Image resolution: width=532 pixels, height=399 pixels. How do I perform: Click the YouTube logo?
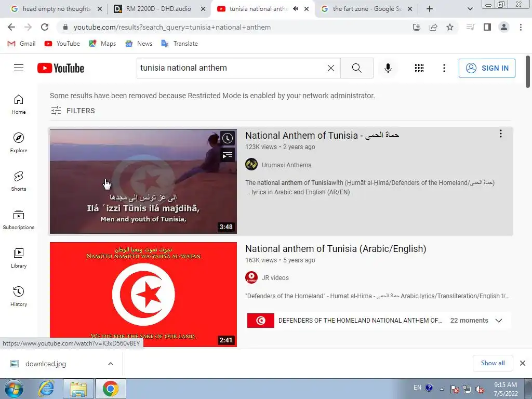point(61,68)
